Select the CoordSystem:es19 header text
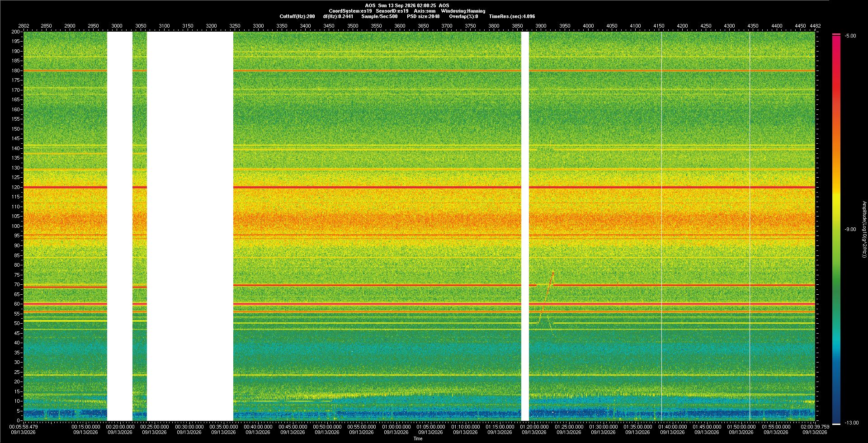Image resolution: width=868 pixels, height=443 pixels. click(350, 11)
